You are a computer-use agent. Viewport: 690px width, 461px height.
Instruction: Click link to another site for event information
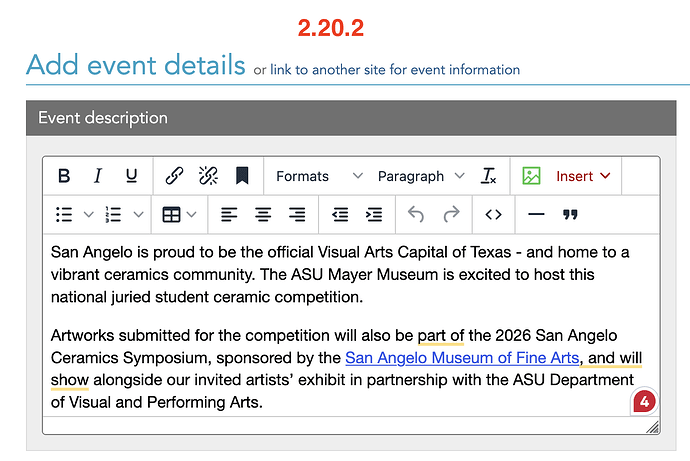395,70
